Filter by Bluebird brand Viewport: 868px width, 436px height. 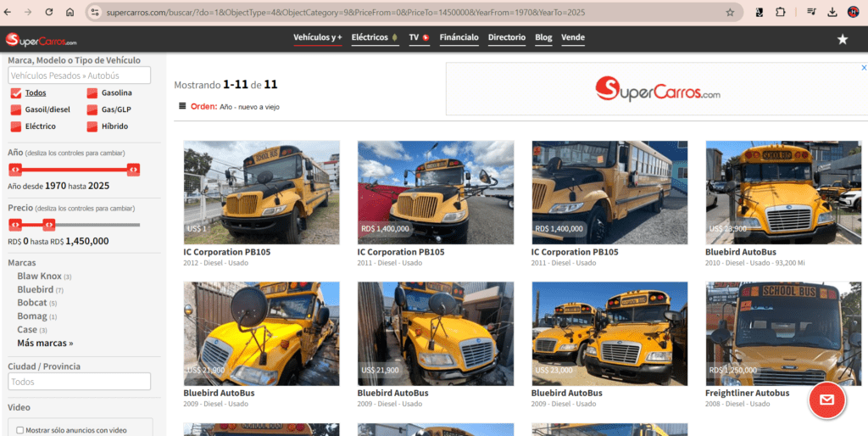(x=36, y=289)
